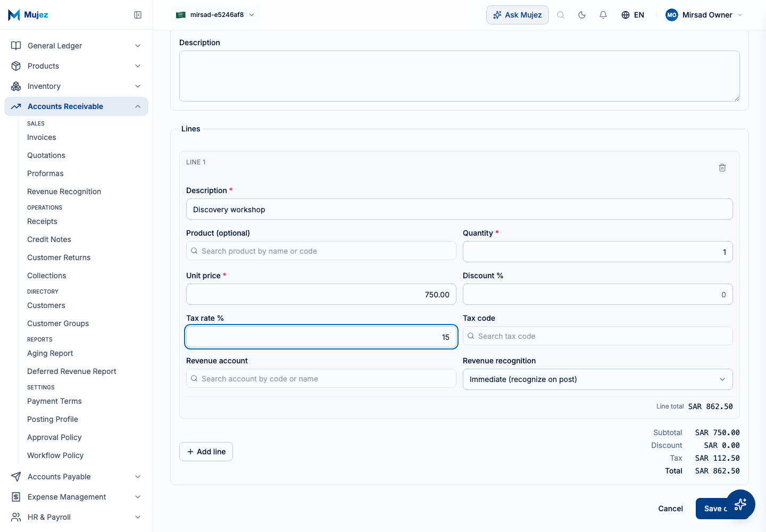This screenshot has height=532, width=766.
Task: Click the General Ledger book icon
Action: pos(16,46)
